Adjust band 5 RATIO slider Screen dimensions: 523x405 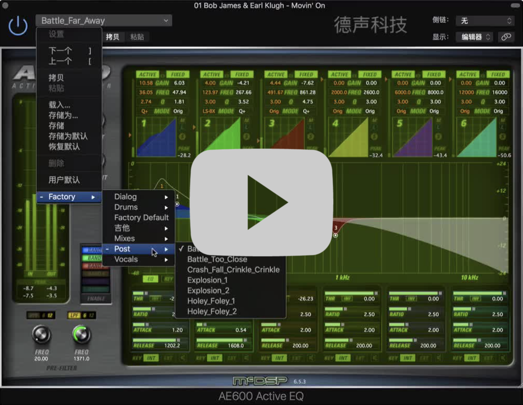point(416,309)
